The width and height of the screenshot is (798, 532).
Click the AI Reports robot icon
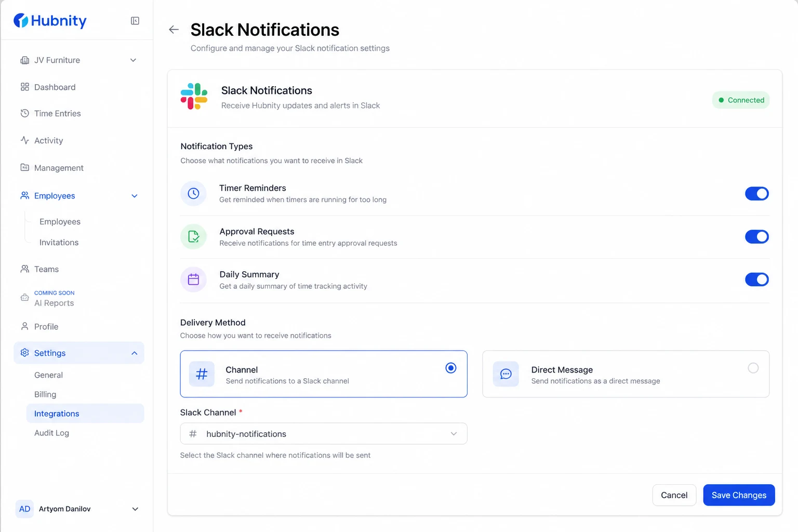[24, 298]
